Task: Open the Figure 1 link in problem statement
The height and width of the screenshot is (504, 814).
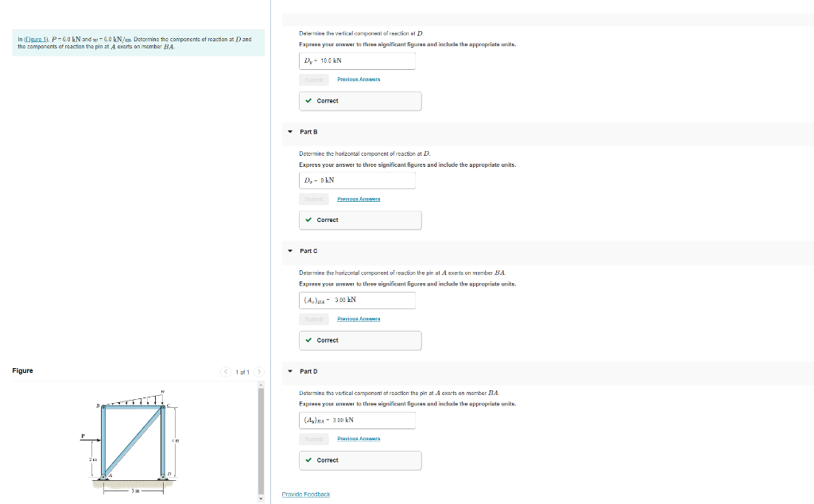Action: [x=36, y=40]
